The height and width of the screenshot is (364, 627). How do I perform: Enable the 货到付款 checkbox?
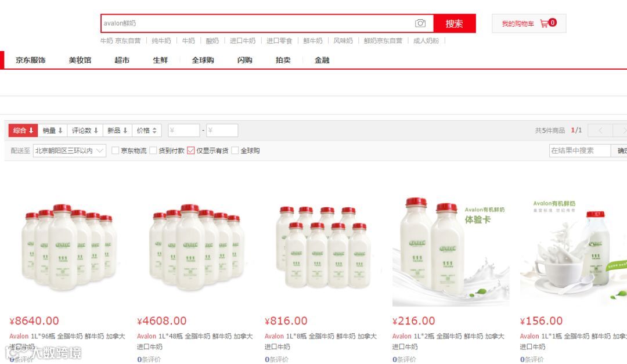[x=153, y=150]
